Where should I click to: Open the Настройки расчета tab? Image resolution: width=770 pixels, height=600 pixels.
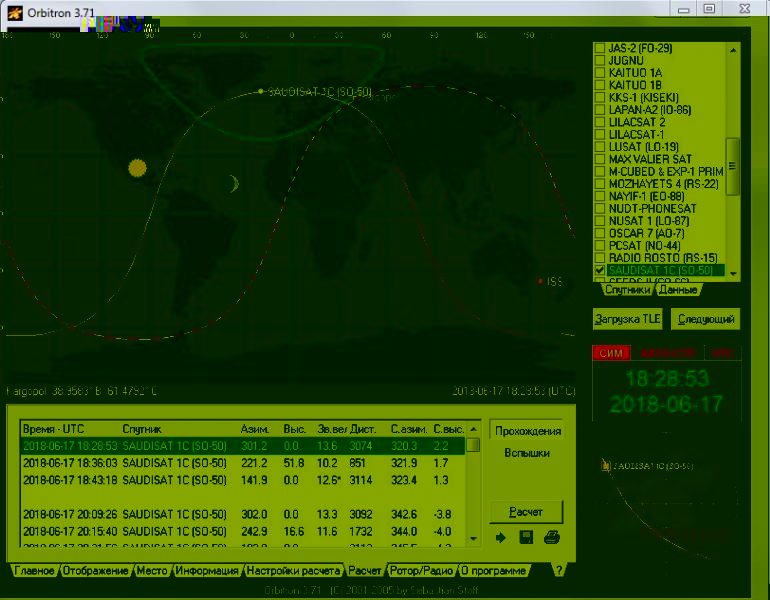click(293, 571)
